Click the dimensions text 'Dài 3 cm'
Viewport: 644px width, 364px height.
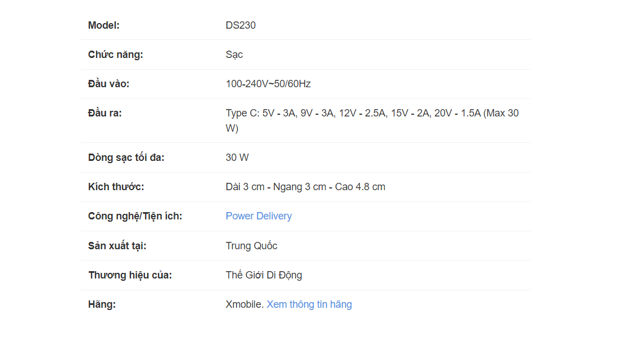tap(245, 187)
